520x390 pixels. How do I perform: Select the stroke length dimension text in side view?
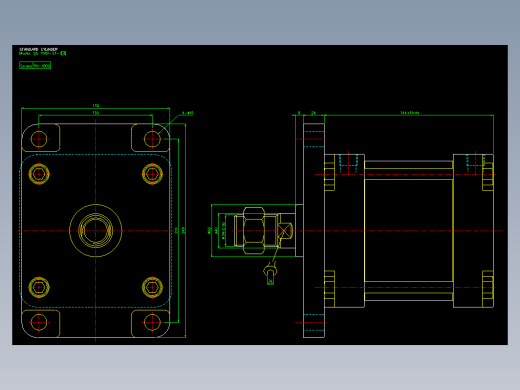point(410,113)
